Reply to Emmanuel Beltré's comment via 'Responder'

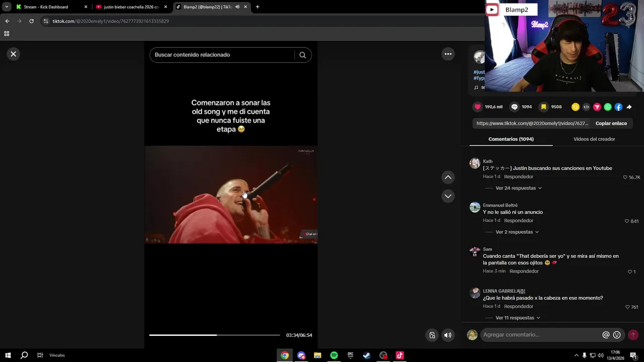click(518, 221)
